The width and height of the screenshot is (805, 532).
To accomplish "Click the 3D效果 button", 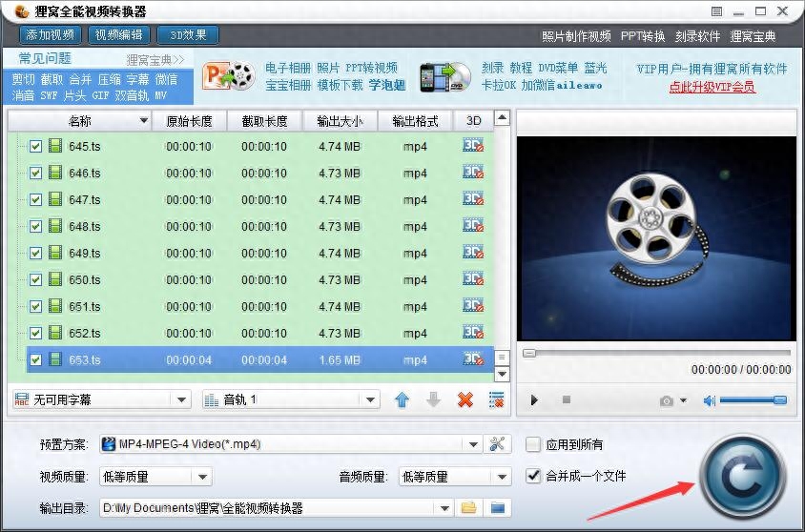I will click(188, 35).
